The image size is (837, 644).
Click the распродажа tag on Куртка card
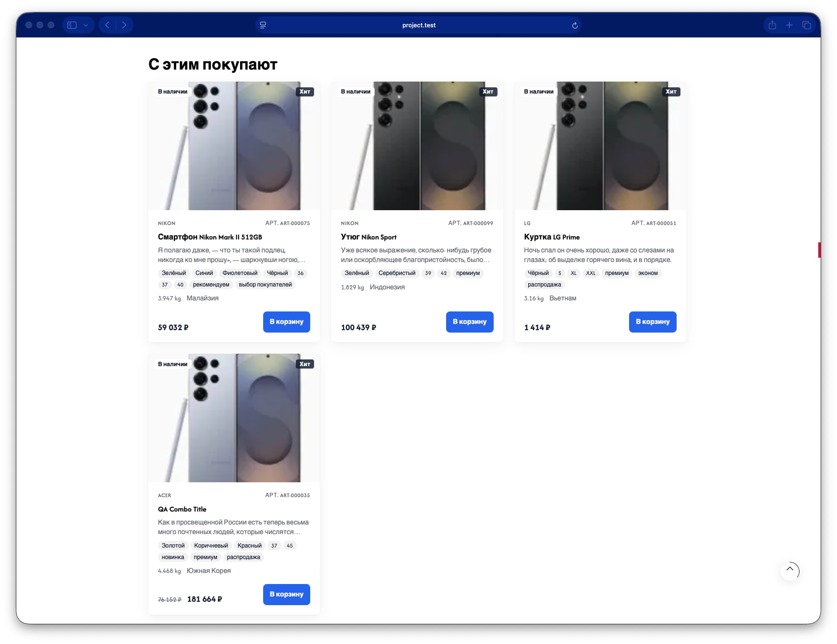coord(545,285)
